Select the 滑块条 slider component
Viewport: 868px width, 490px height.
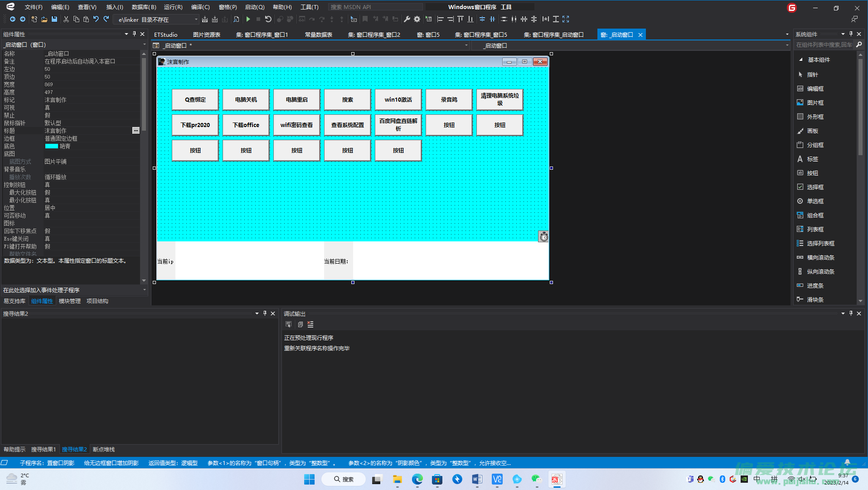click(815, 299)
